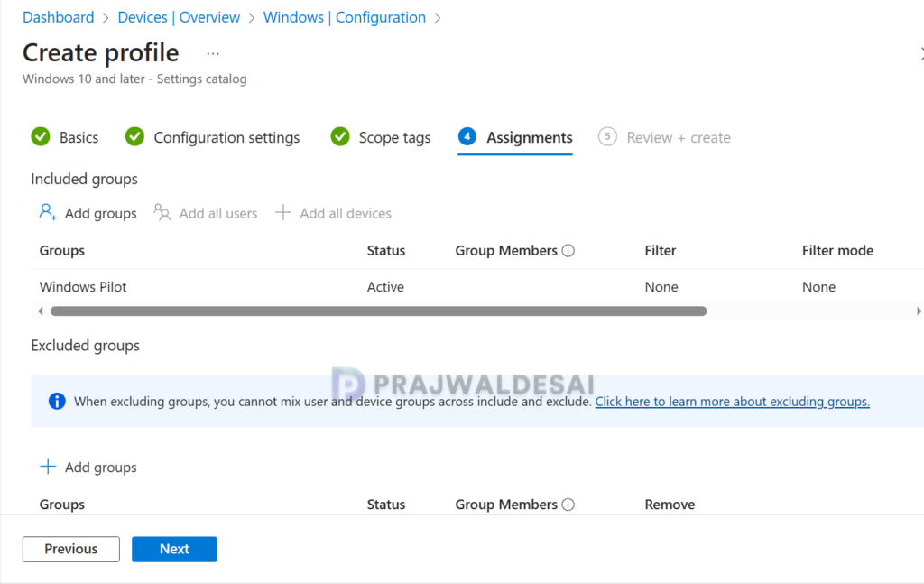The height and width of the screenshot is (584, 924).
Task: Click the None value under Filter mode column
Action: [818, 287]
